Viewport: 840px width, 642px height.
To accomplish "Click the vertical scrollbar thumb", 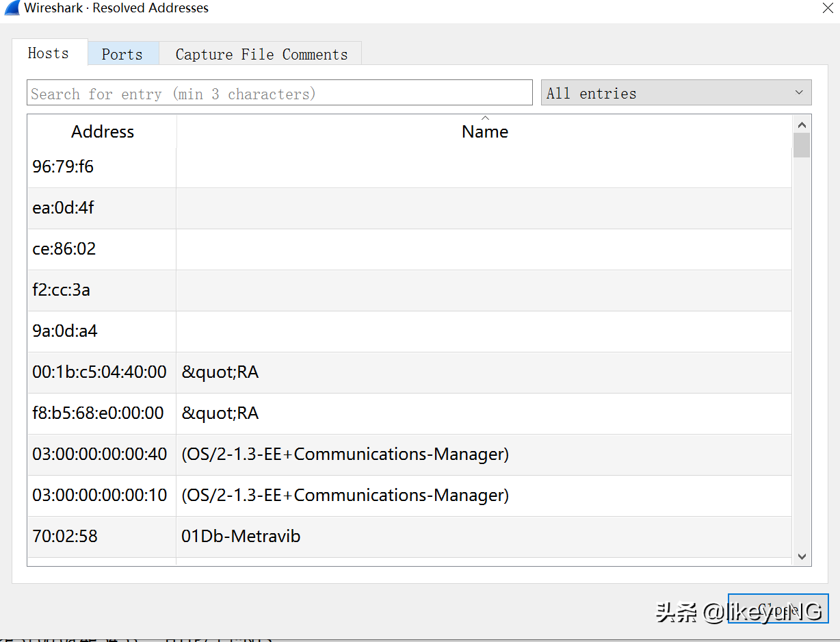I will coord(802,145).
